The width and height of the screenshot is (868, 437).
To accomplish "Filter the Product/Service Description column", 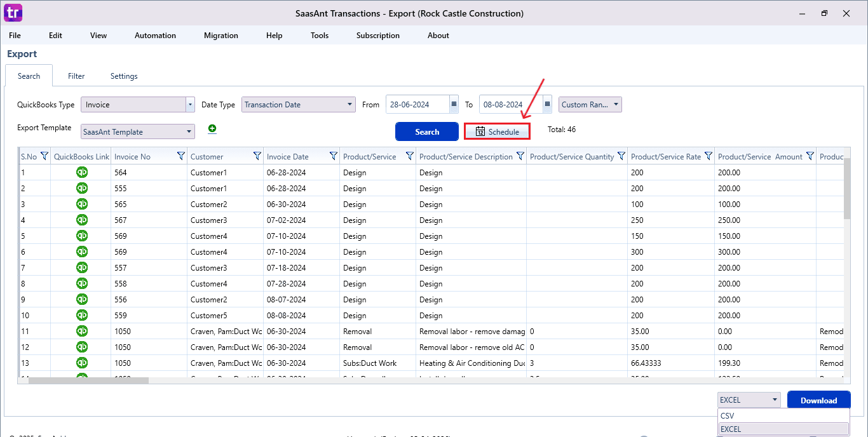I will coord(520,156).
